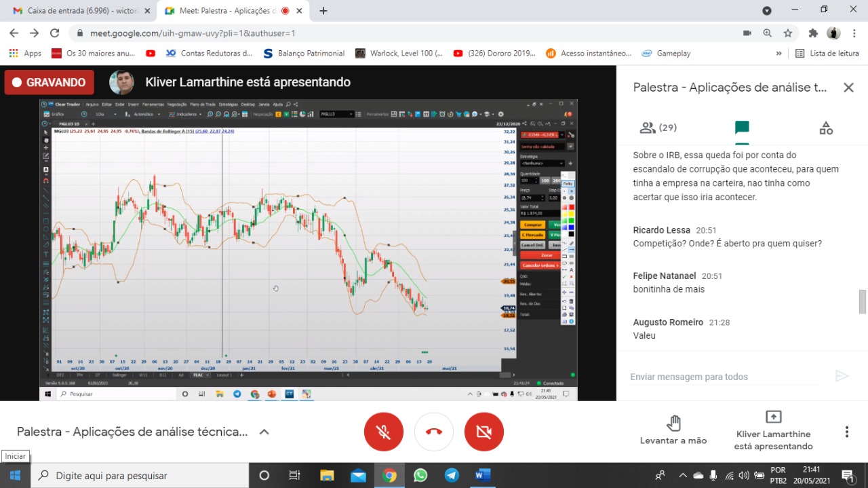
Task: Raise hand with Levantar a mão
Action: (673, 432)
